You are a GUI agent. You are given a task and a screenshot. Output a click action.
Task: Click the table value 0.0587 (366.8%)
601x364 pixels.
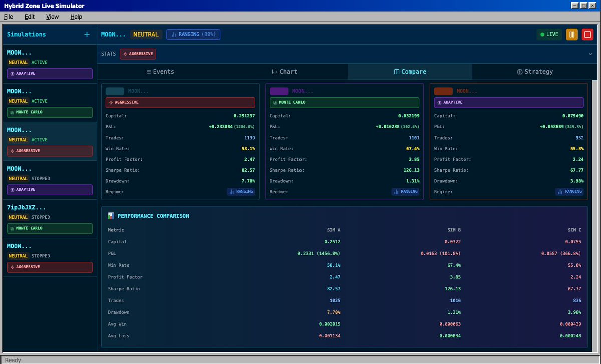pos(561,254)
